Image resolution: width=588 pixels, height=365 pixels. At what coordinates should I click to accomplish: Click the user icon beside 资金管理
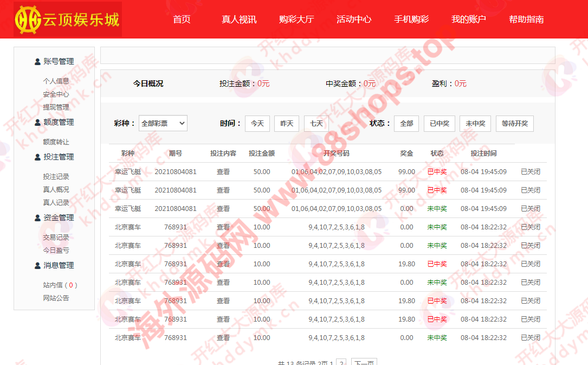pos(37,218)
